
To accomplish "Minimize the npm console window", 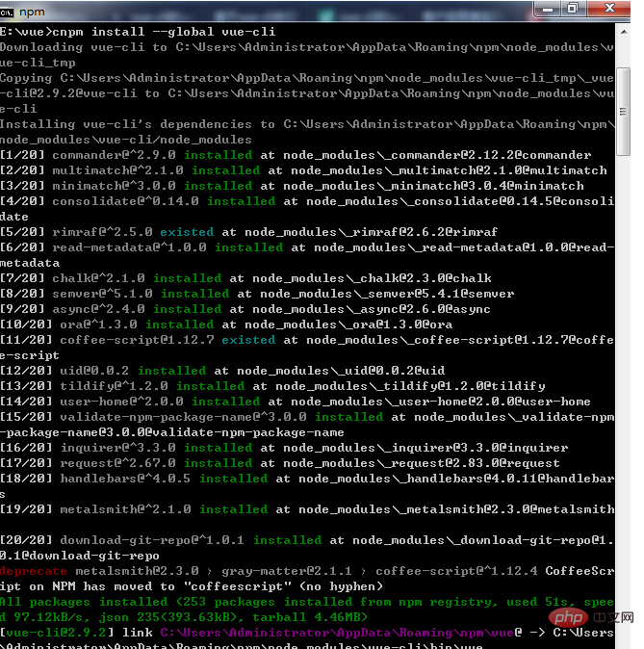I will point(547,9).
